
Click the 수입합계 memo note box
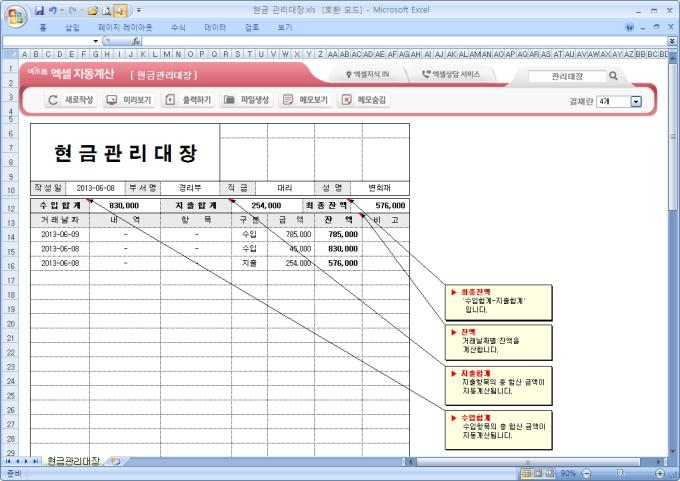point(499,430)
